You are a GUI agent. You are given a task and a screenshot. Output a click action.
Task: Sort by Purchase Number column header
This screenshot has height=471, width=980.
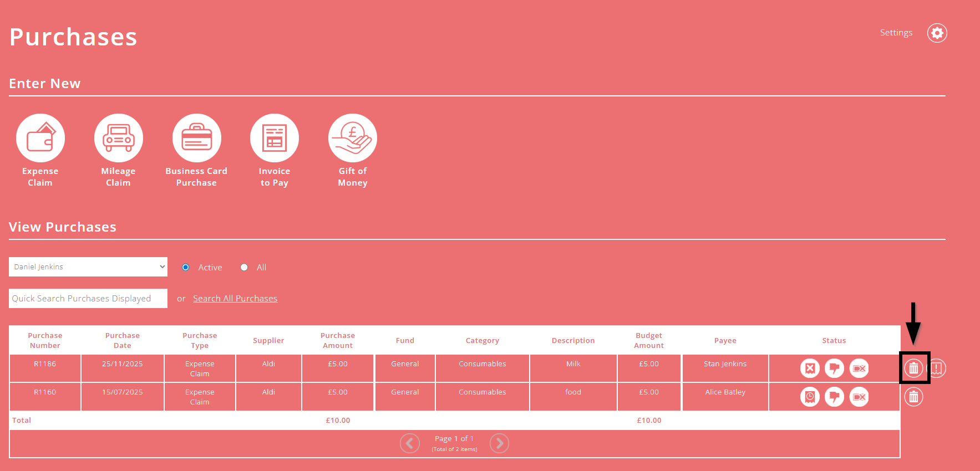[45, 340]
